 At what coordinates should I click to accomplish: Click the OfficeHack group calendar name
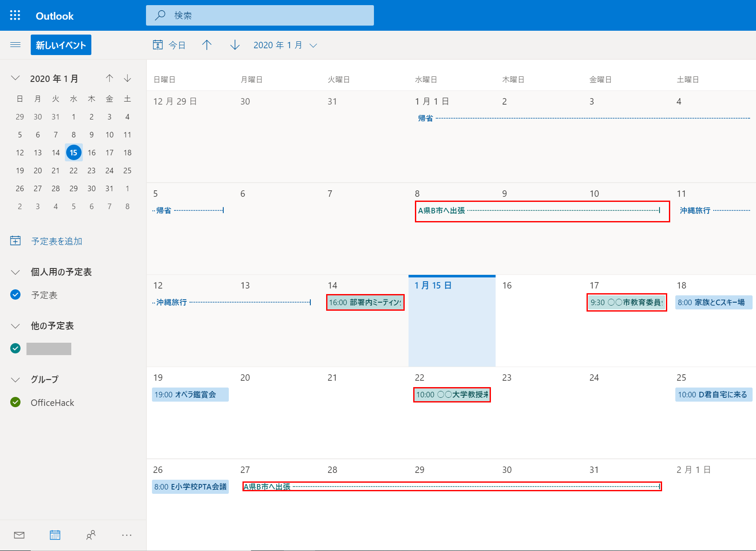53,402
